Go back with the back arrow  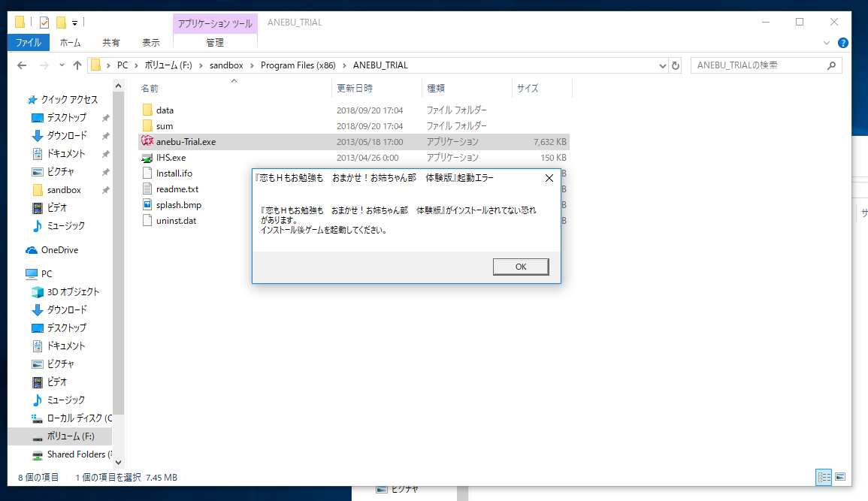point(22,65)
